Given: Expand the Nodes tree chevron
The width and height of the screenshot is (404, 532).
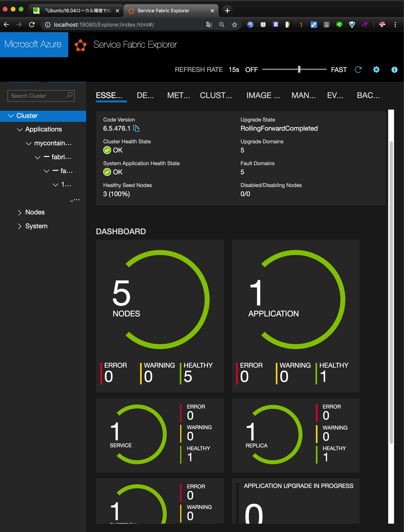Looking at the screenshot, I should (19, 213).
